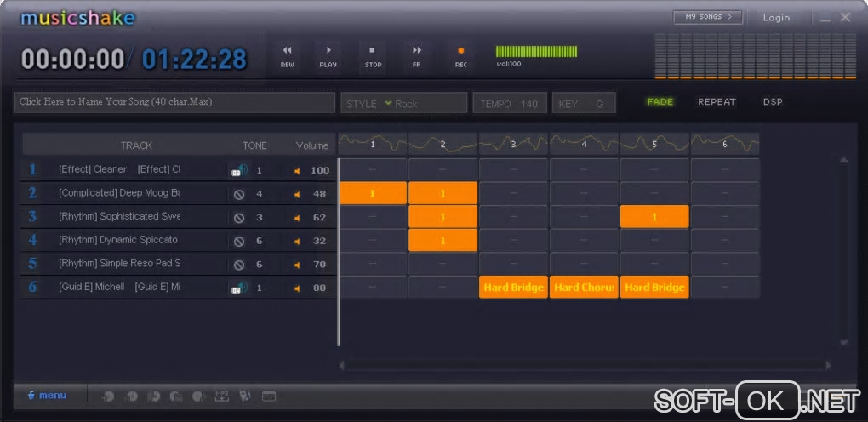Viewport: 868px width, 422px height.
Task: Open the blue menu button at bottom left
Action: (48, 396)
